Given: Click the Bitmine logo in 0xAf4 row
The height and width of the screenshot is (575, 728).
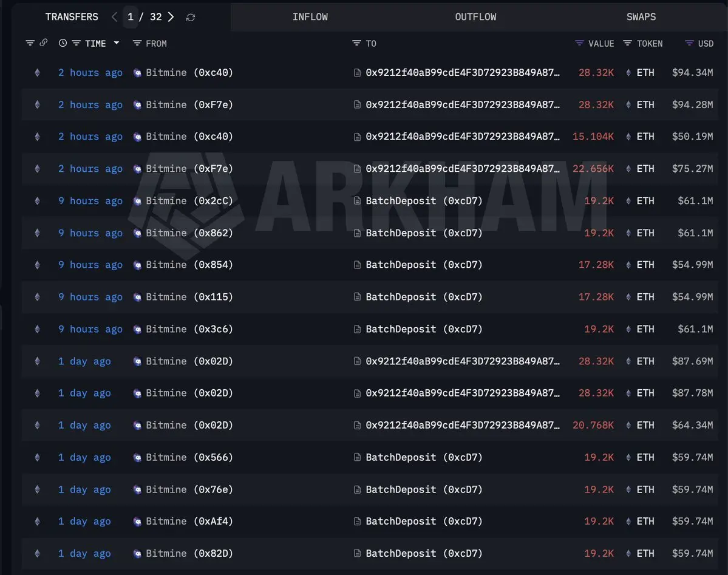Looking at the screenshot, I should point(137,521).
